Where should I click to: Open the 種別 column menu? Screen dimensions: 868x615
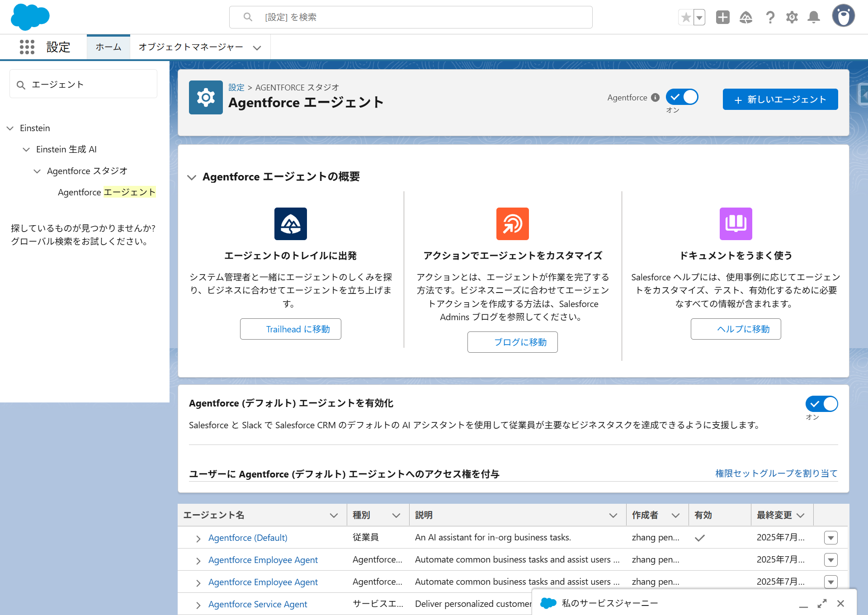[396, 516]
